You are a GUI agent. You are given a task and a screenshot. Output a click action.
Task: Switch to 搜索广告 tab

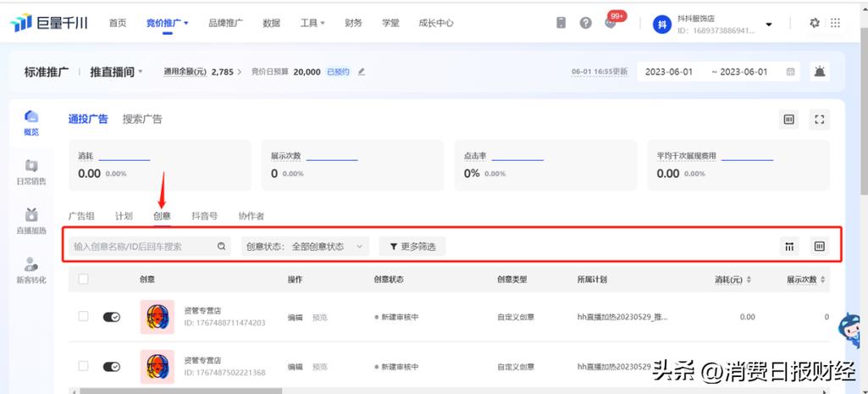[142, 119]
